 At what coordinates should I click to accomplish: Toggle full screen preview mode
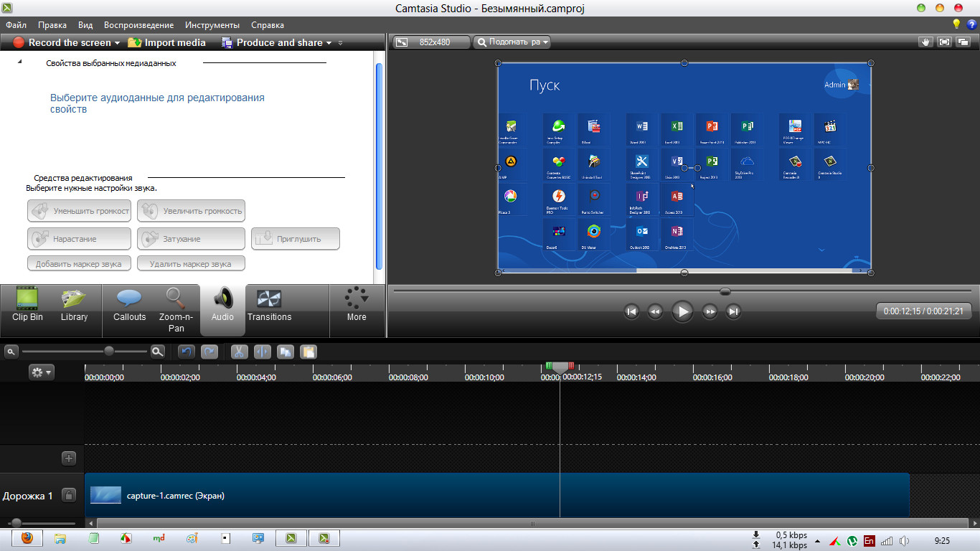(944, 42)
